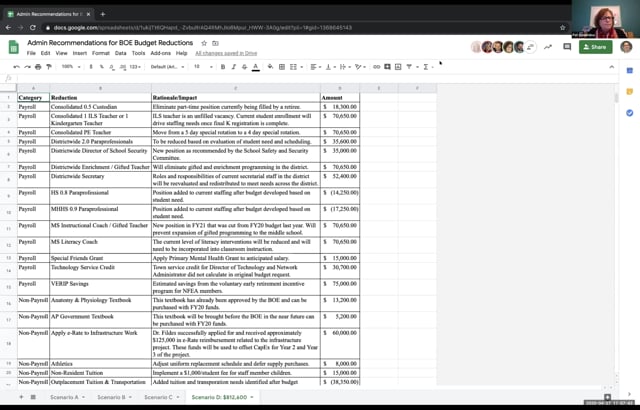Click the Redo toolbar icon
The width and height of the screenshot is (640, 410).
click(x=27, y=67)
